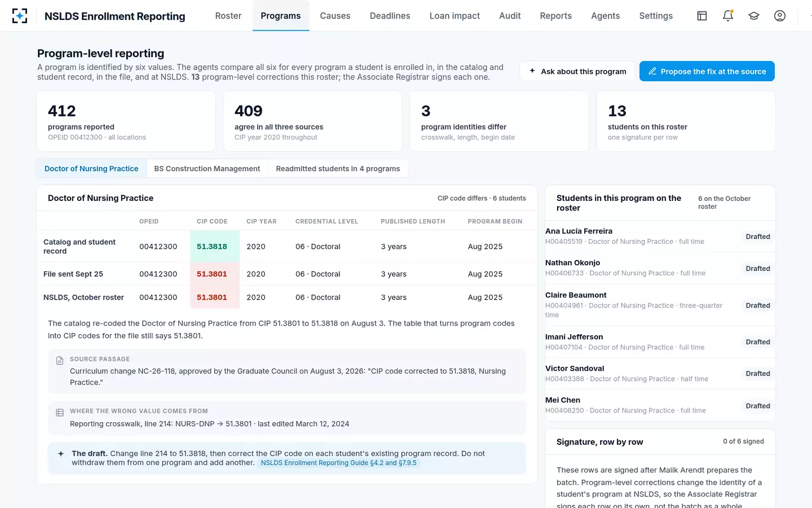Switch to BS Construction Management tab

click(x=207, y=169)
